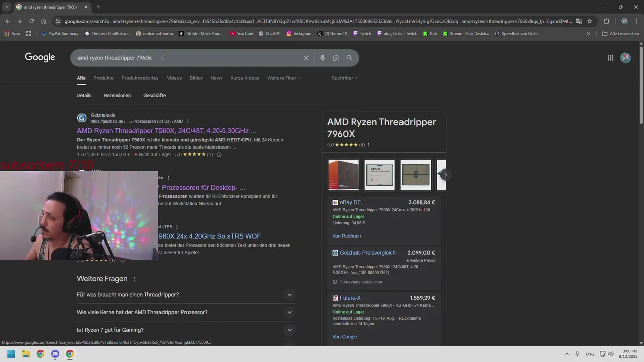Click the home icon in toolbar
The width and height of the screenshot is (644, 362).
point(43,21)
